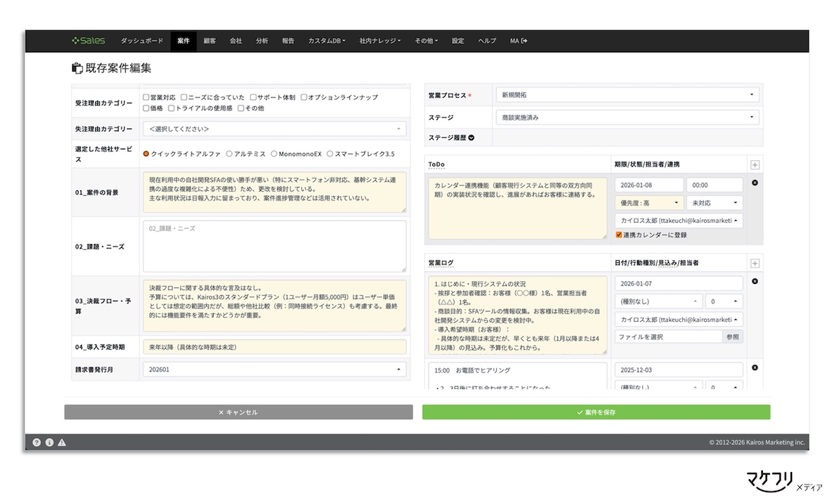Open the 社内ナレッジ dropdown menu

tap(380, 41)
